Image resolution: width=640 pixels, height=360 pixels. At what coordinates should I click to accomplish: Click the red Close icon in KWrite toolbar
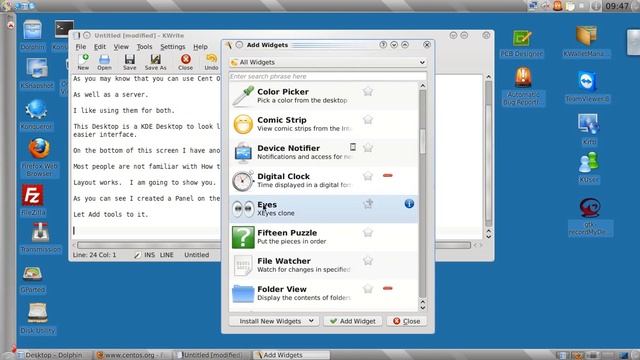click(x=185, y=62)
